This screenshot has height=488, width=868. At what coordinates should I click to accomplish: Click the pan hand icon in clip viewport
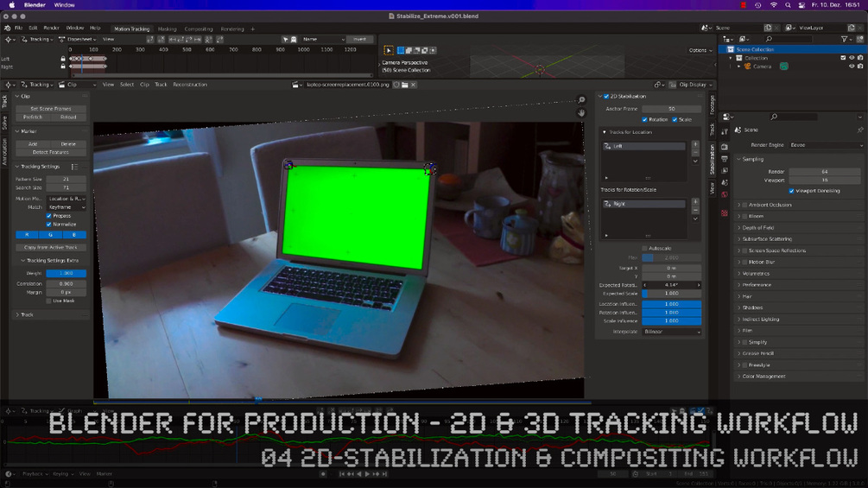581,112
